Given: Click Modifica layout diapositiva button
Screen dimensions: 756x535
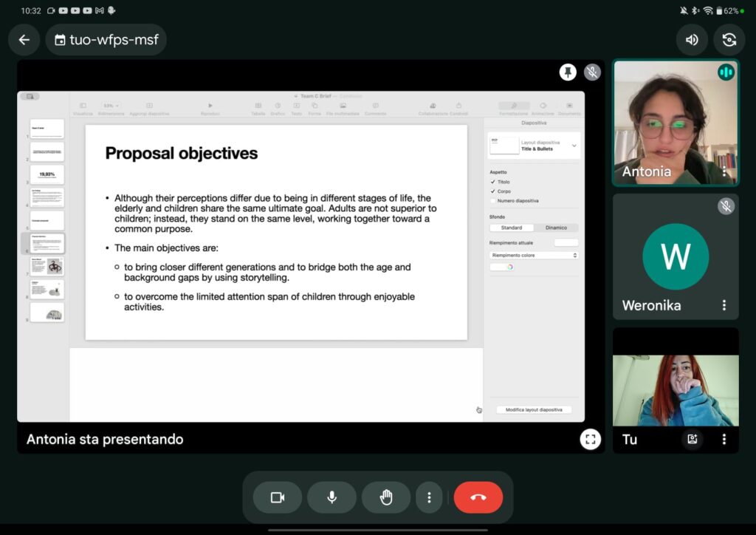Looking at the screenshot, I should 534,409.
